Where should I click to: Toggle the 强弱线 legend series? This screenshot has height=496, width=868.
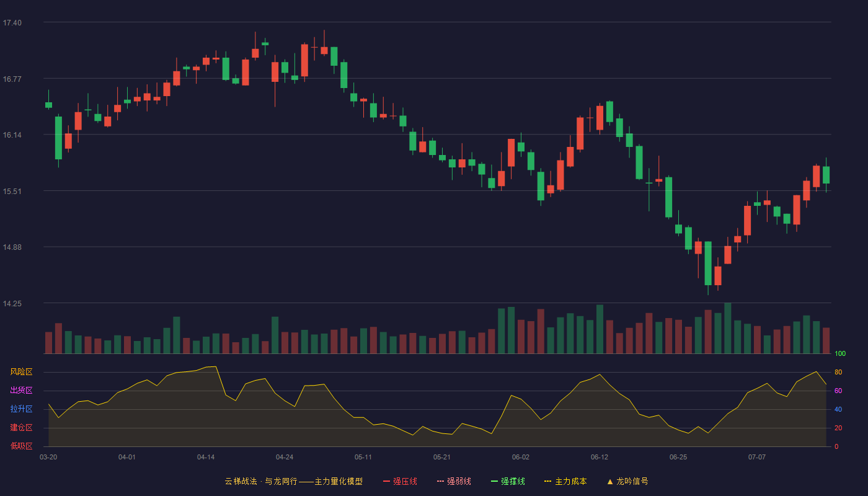tap(454, 481)
